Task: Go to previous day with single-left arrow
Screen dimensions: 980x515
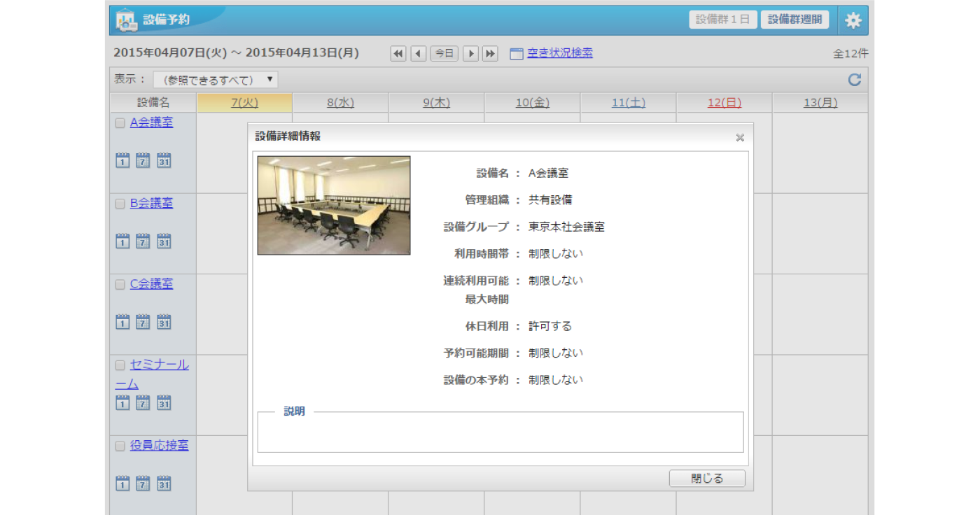Action: click(x=419, y=54)
